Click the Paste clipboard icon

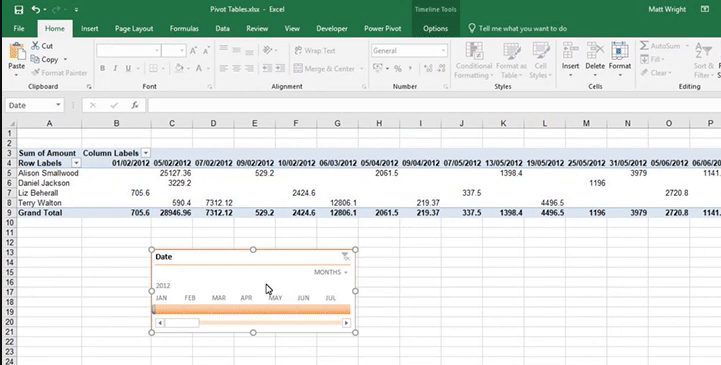click(17, 51)
